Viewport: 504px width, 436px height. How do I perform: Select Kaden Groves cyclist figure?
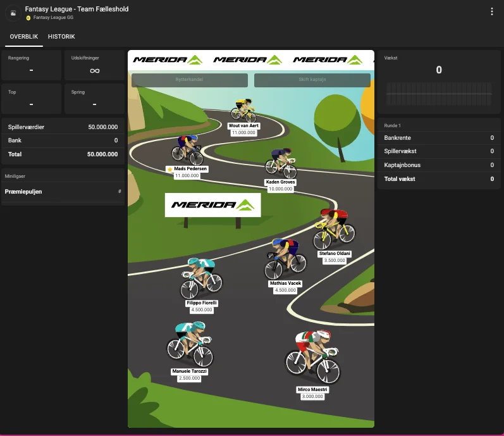[281, 163]
